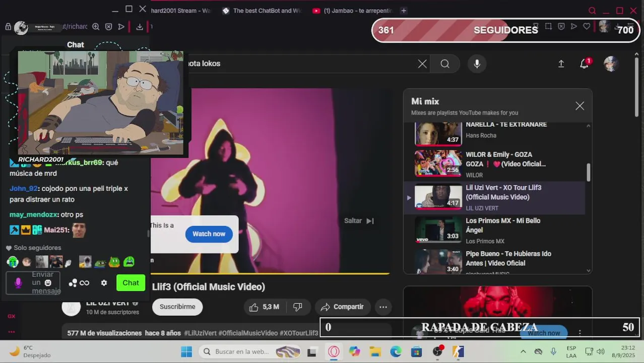Click the right ad-blocker shield icon
The width and height of the screenshot is (644, 363).
tap(561, 26)
